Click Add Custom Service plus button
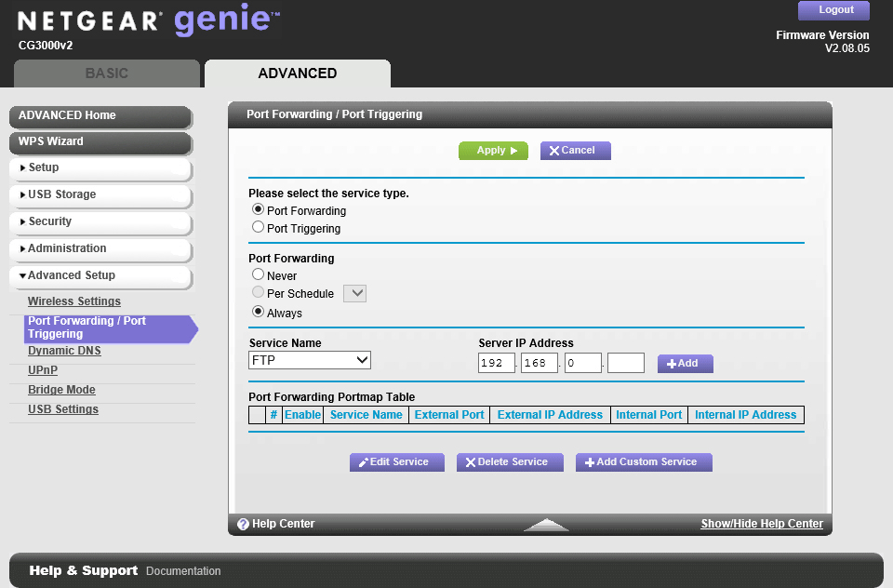The height and width of the screenshot is (588, 893). pos(643,462)
